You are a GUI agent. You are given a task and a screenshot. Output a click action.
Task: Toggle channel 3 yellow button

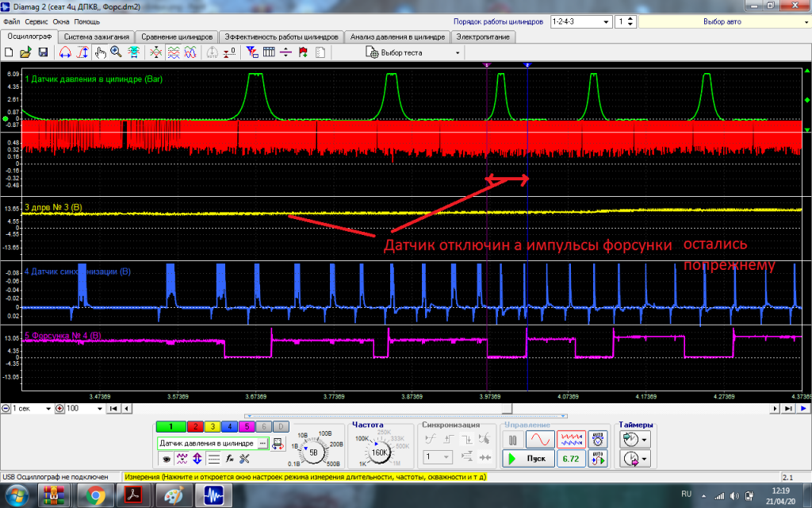[x=213, y=426]
